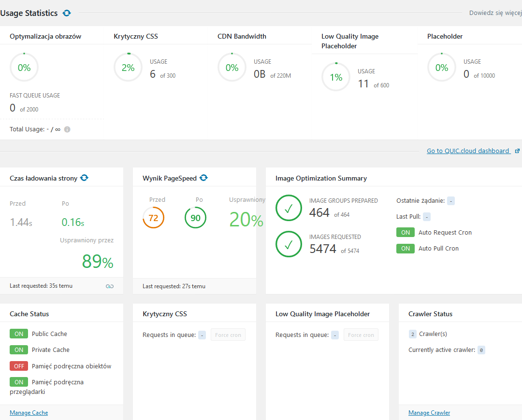The width and height of the screenshot is (522, 420).
Task: Toggle the Auto Pull Cron ON badge
Action: click(406, 249)
